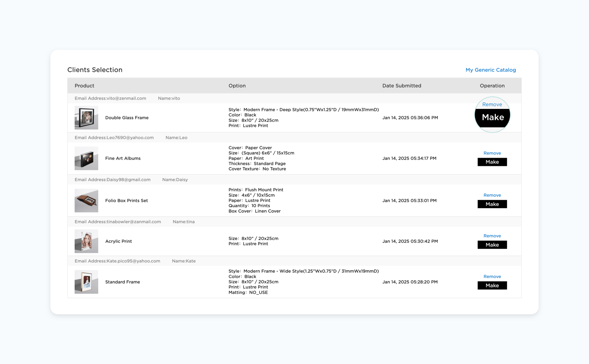This screenshot has height=364, width=589.
Task: Remove vito's Double Glass Frame selection
Action: click(x=492, y=104)
